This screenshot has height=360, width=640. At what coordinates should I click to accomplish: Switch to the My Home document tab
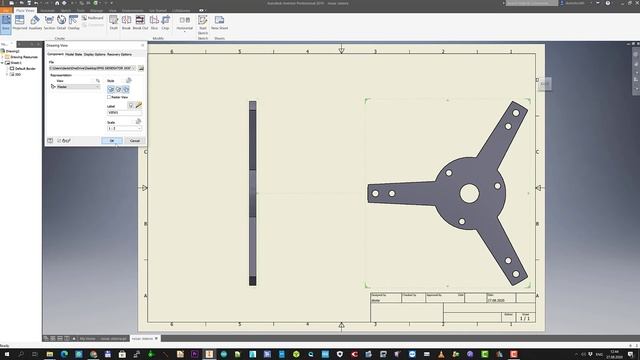tap(87, 339)
